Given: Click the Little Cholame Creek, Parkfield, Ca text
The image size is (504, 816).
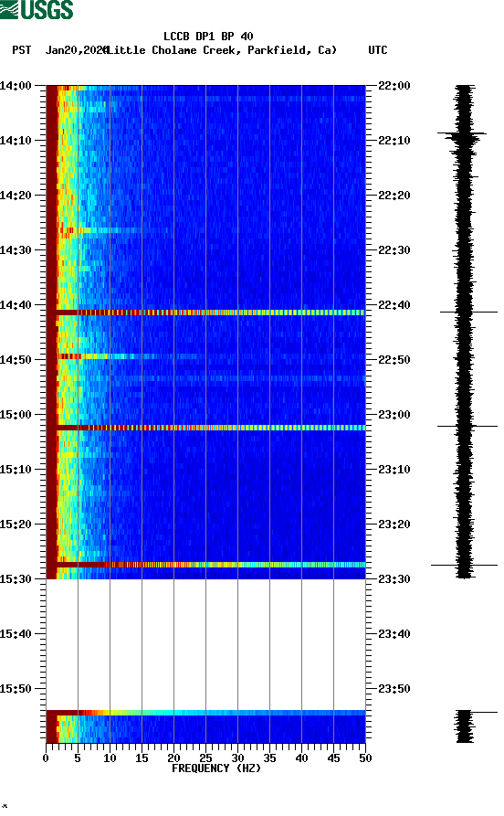Looking at the screenshot, I should click(222, 50).
